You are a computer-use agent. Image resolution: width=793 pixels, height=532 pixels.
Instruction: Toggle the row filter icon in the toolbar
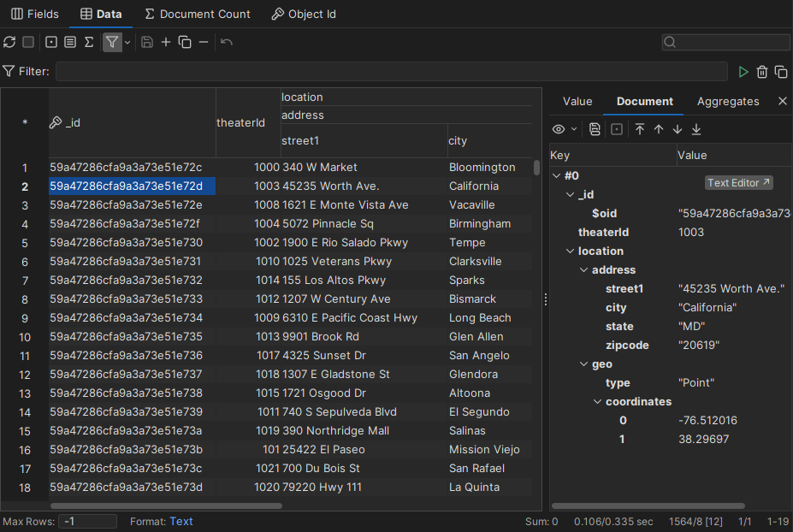point(112,42)
